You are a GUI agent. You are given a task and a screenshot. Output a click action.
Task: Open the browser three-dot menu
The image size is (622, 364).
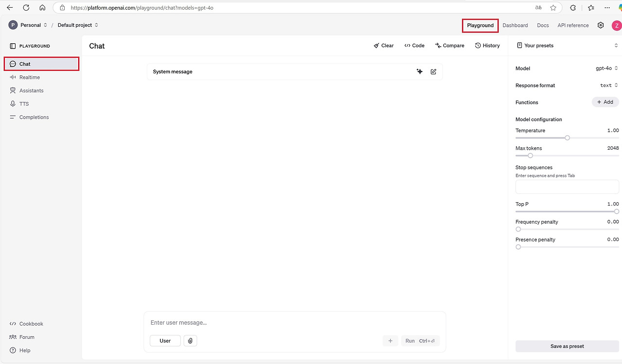607,8
